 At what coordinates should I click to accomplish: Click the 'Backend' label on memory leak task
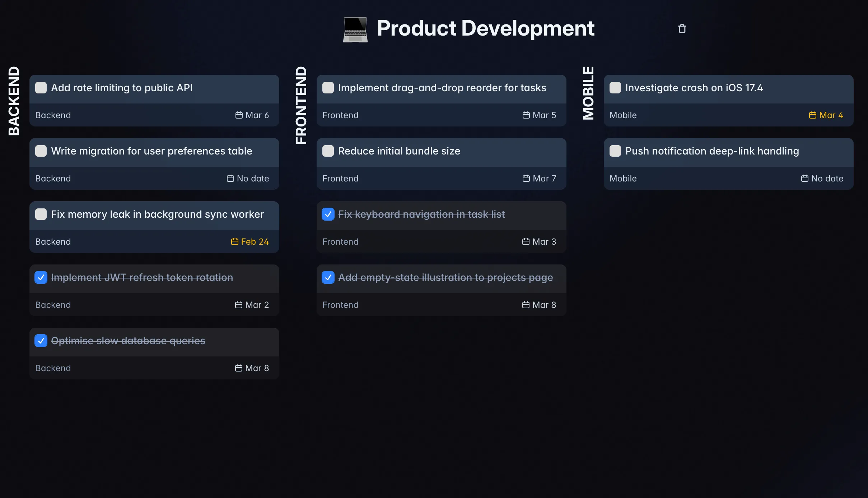(x=53, y=241)
